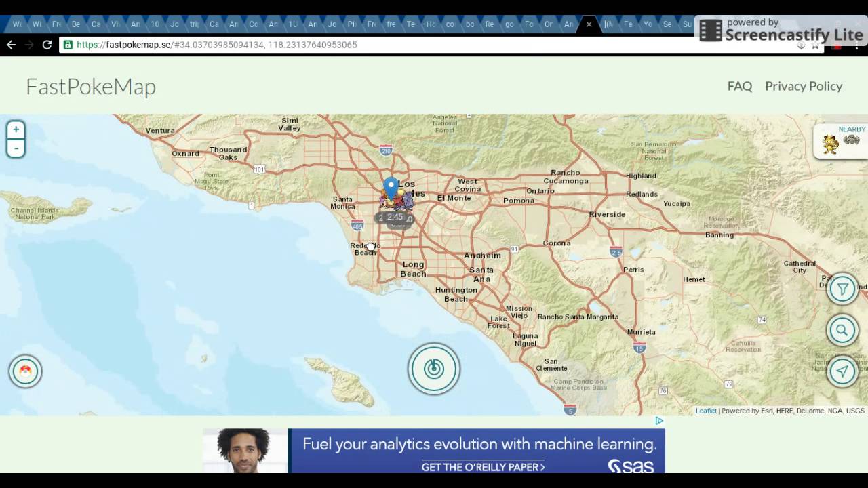Click the FastPokeMap site title

[91, 86]
